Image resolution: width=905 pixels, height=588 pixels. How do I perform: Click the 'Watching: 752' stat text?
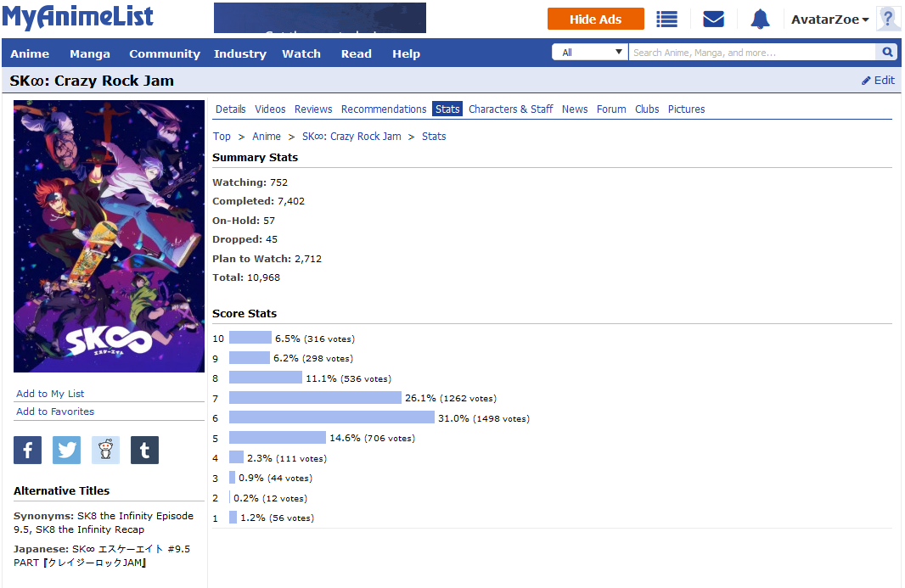point(250,182)
